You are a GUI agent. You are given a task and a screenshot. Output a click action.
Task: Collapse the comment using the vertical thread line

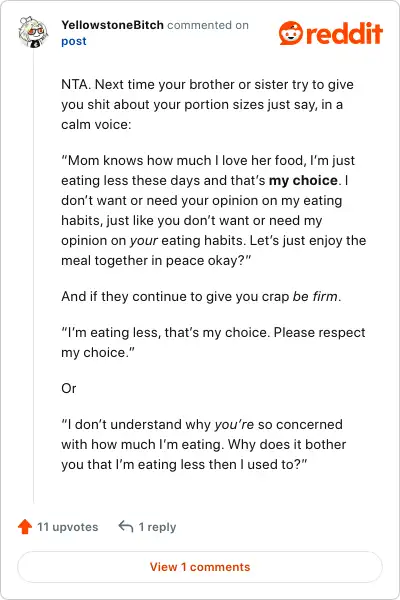click(x=34, y=276)
